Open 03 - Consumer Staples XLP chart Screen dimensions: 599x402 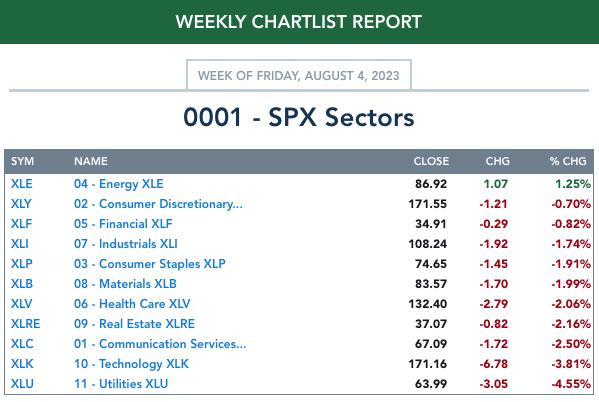tap(150, 264)
